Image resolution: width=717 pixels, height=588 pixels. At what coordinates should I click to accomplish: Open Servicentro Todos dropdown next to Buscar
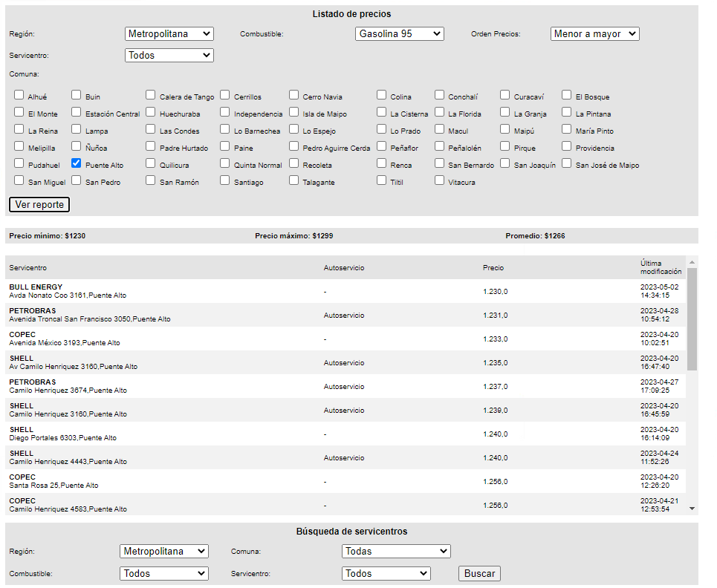(386, 573)
